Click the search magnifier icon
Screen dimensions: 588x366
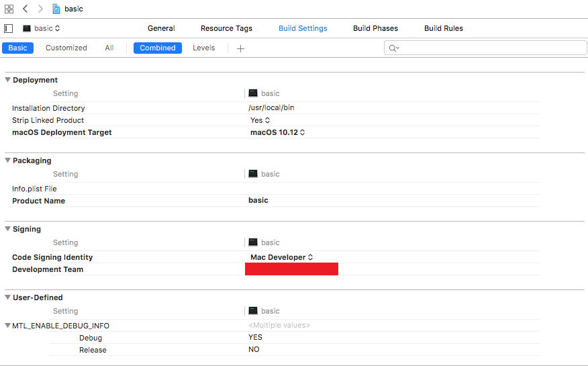[393, 48]
